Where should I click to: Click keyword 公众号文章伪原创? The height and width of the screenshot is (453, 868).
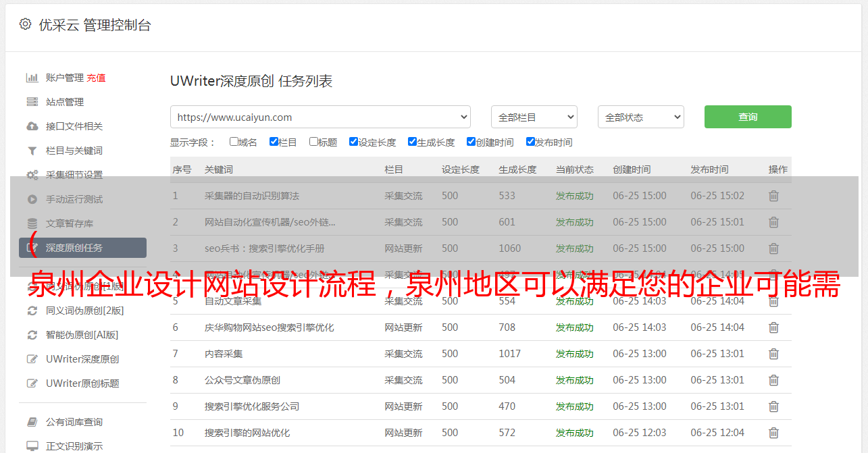click(x=242, y=380)
